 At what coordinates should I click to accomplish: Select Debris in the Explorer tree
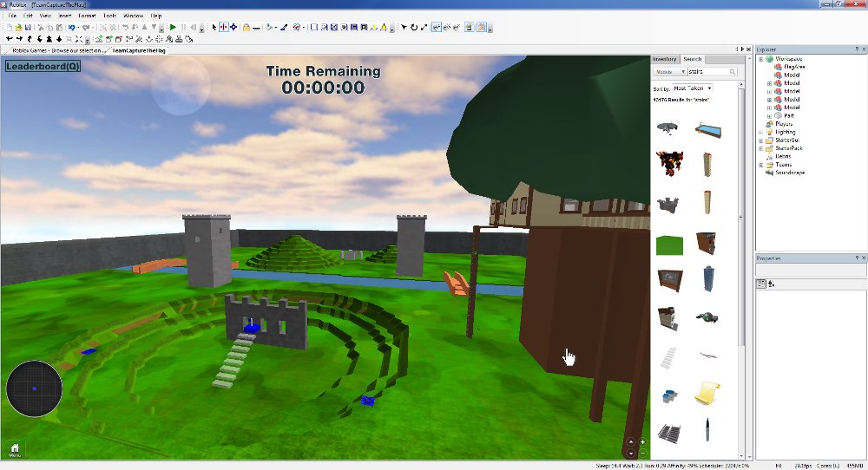[x=783, y=156]
